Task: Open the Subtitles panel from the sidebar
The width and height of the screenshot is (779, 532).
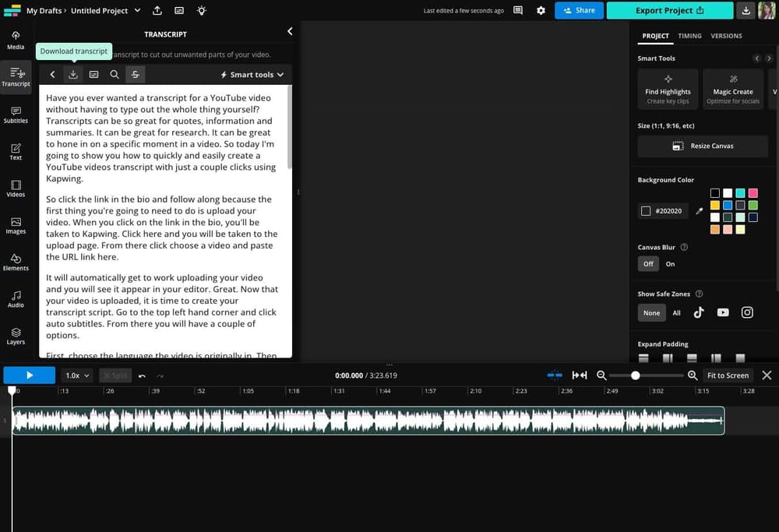Action: click(x=16, y=115)
